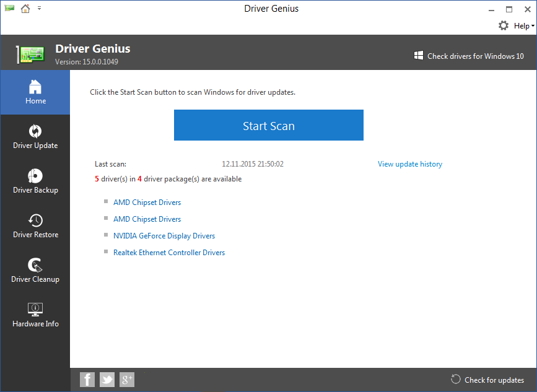
Task: Open the Home sidebar section
Action: coord(35,92)
